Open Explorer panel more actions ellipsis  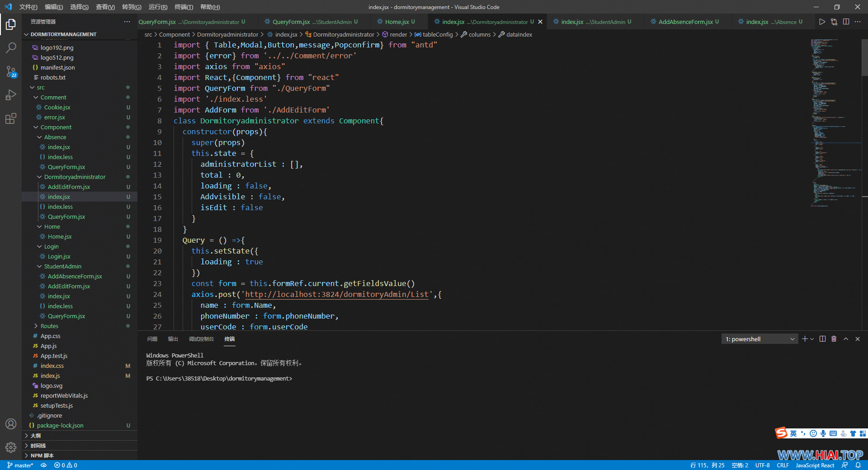127,22
